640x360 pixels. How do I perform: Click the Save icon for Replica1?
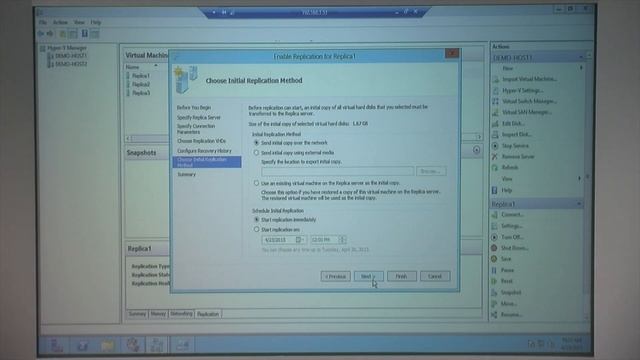click(x=494, y=259)
